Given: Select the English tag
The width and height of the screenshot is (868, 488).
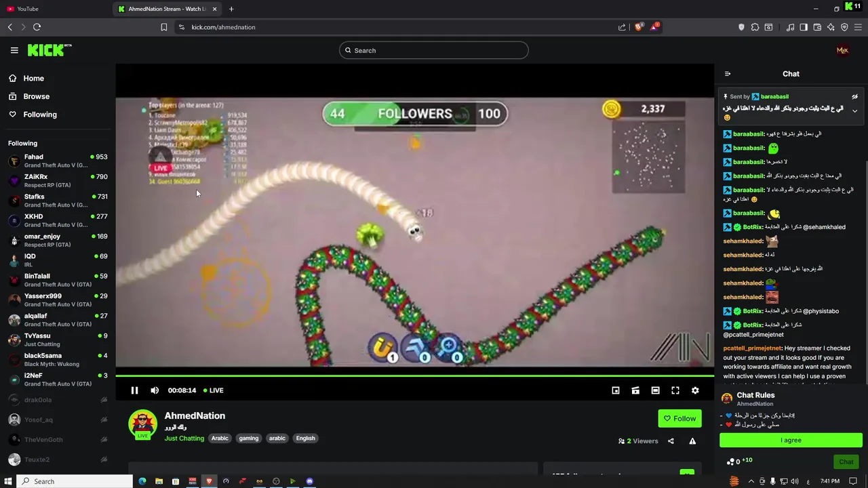Looking at the screenshot, I should click(305, 439).
